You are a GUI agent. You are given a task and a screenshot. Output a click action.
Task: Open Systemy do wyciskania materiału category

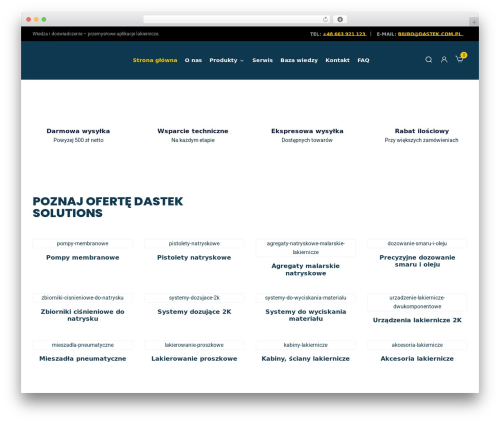306,315
